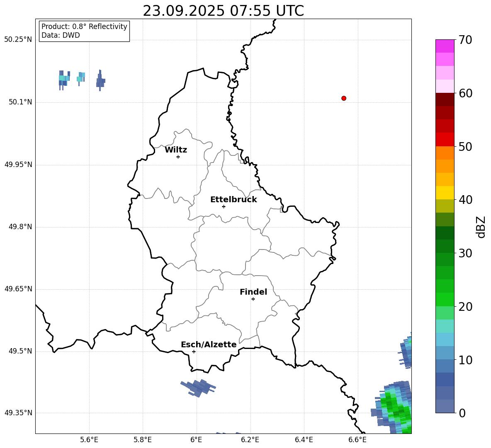
Task: Click the 50.25°N latitude label
Action: tap(18, 40)
